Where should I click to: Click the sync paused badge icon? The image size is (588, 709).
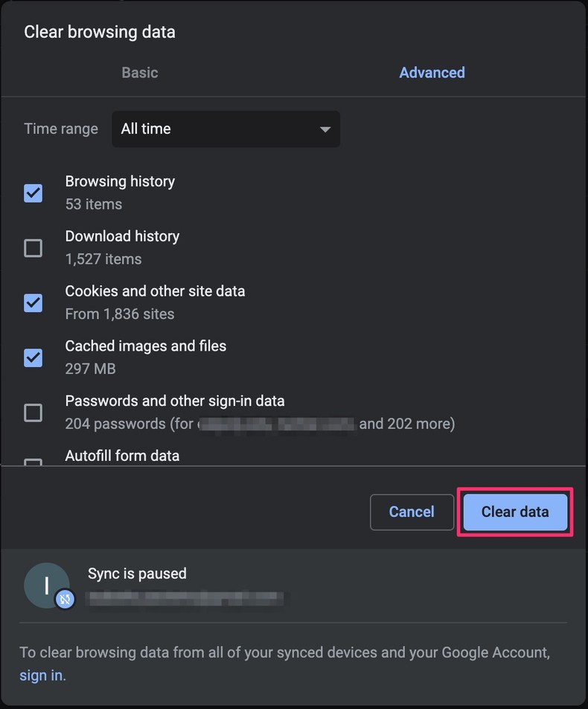65,600
